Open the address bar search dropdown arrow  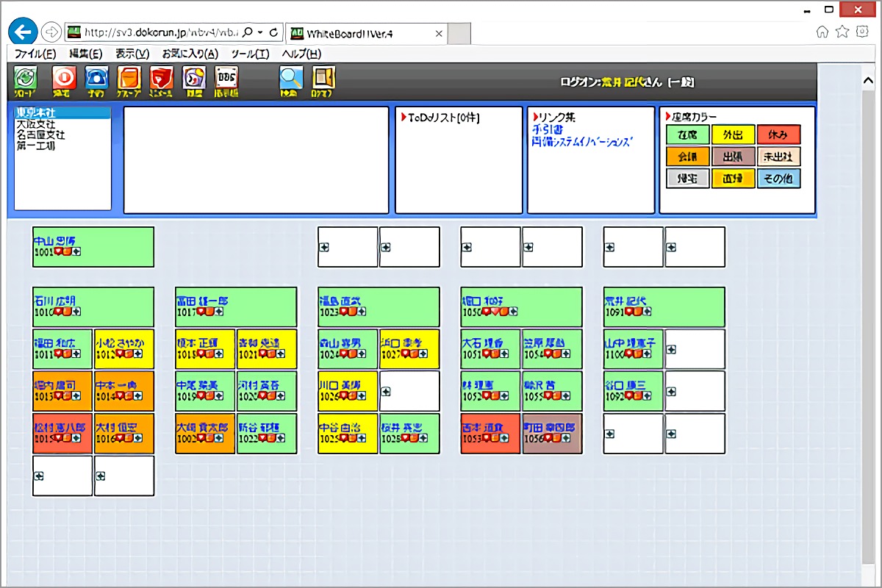coord(260,32)
